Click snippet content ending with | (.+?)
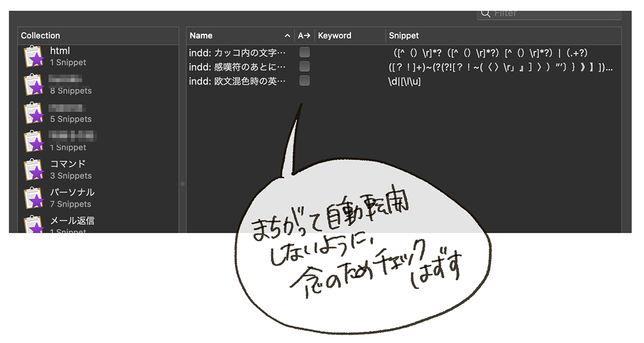Viewport: 644px width, 343px height. [492, 53]
